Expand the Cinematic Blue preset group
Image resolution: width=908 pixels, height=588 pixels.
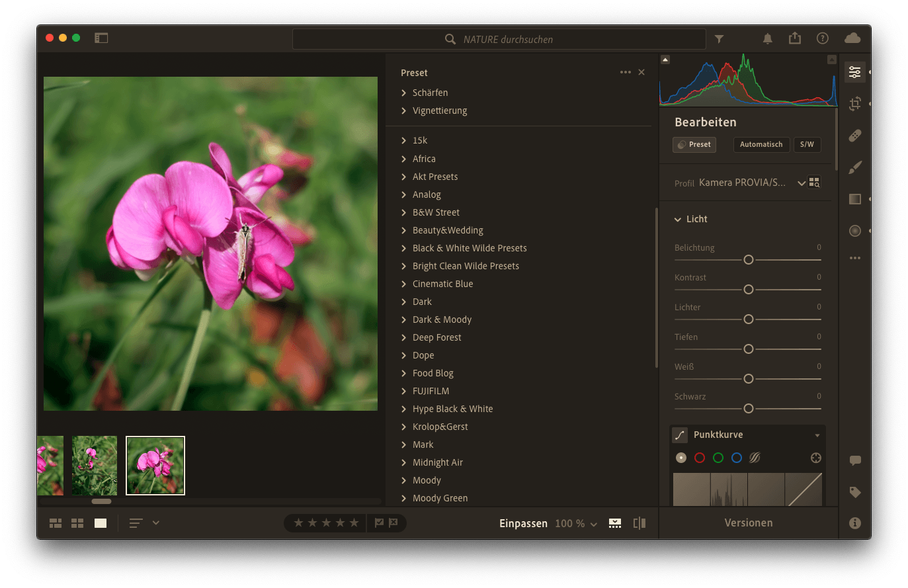[442, 284]
